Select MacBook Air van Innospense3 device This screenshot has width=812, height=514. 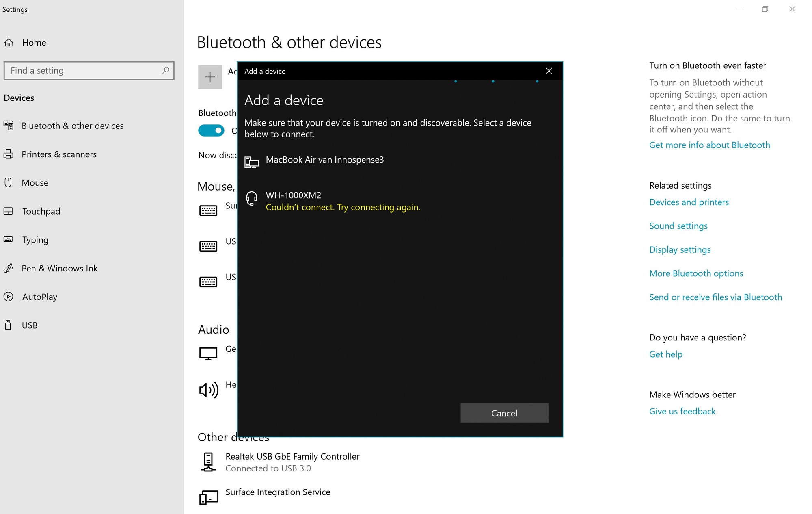pyautogui.click(x=400, y=162)
